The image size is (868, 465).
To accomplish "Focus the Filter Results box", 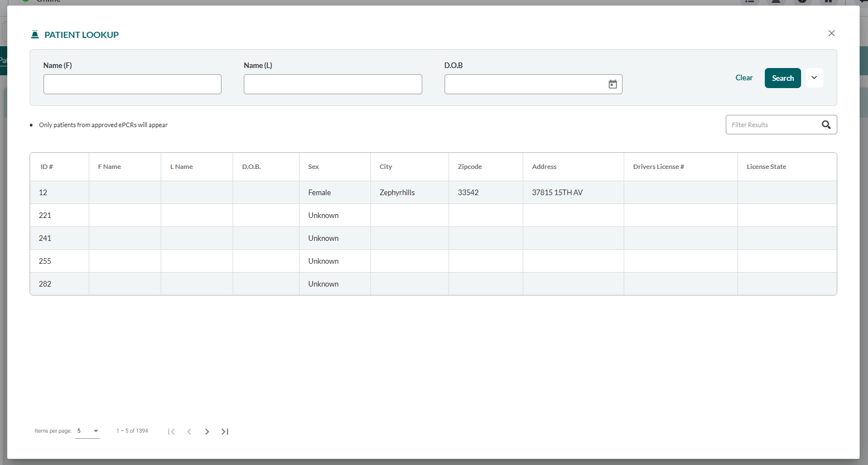I will point(773,125).
